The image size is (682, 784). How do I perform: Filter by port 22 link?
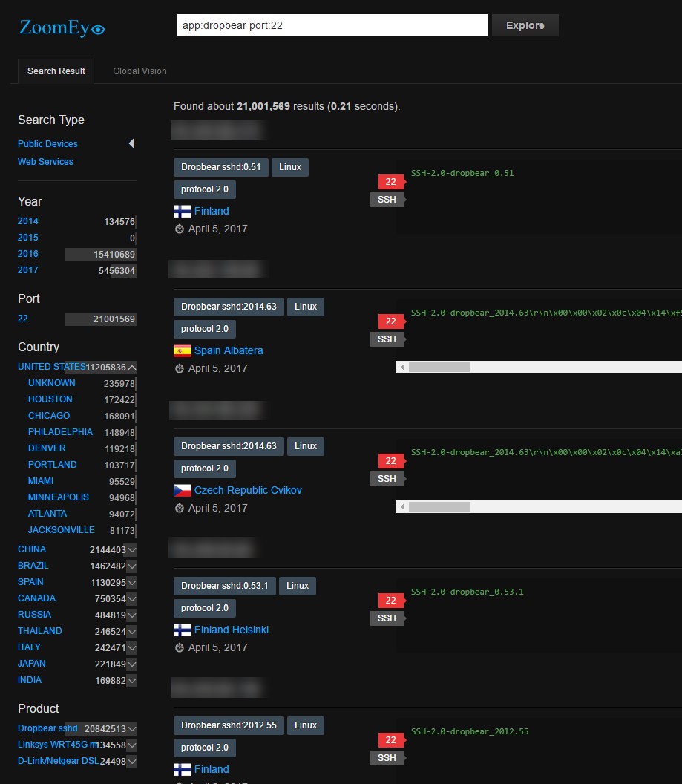(x=22, y=318)
